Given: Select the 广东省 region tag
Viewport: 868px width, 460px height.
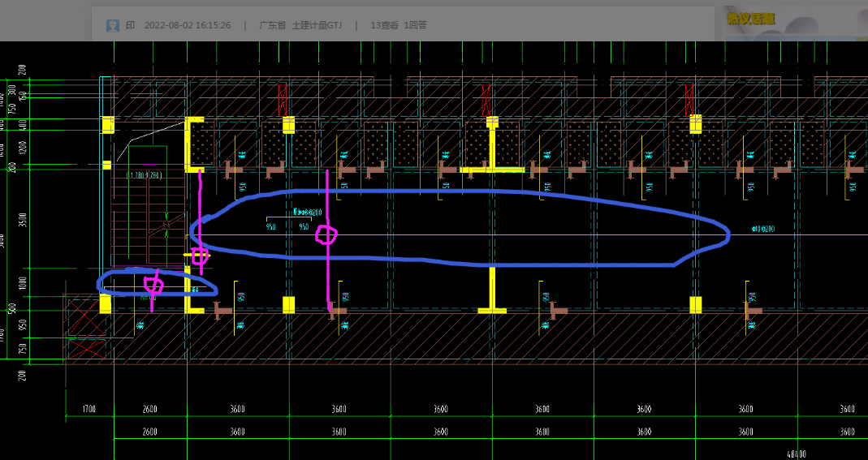Looking at the screenshot, I should tap(272, 25).
